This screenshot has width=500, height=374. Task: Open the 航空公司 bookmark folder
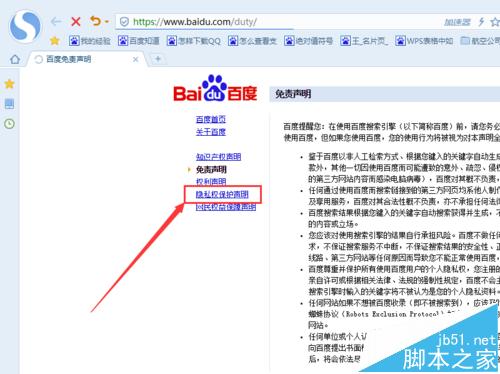[480, 41]
